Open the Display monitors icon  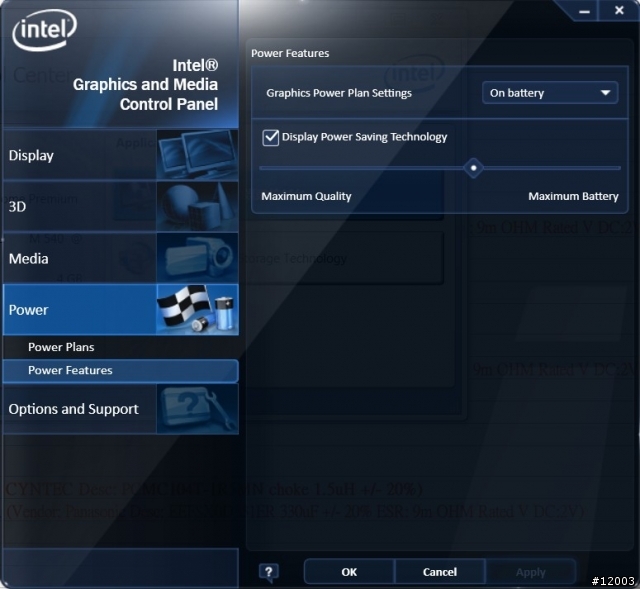(198, 155)
